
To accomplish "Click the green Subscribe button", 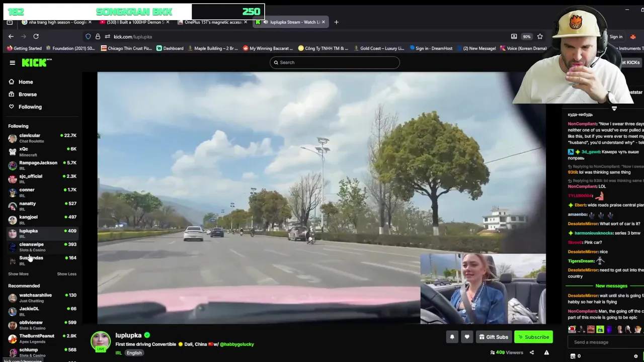I will (533, 337).
